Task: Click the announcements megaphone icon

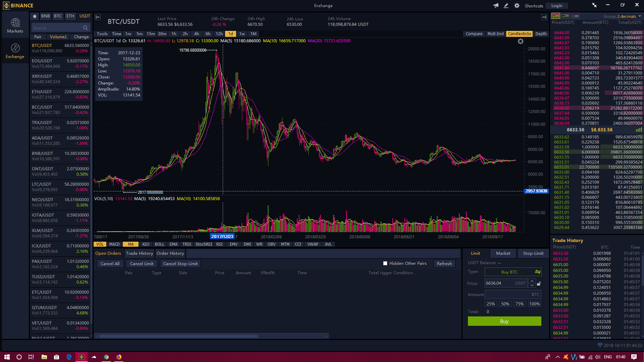Action: [496, 5]
